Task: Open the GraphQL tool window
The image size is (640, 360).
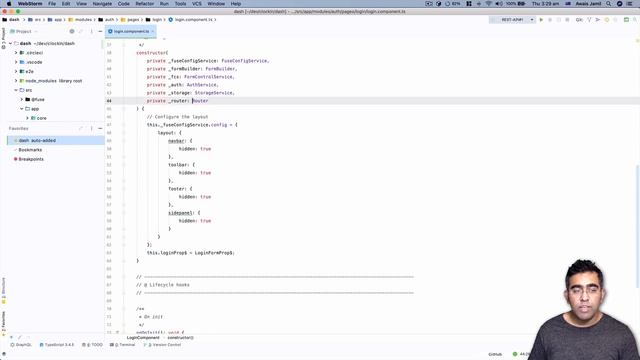Action: pos(21,345)
